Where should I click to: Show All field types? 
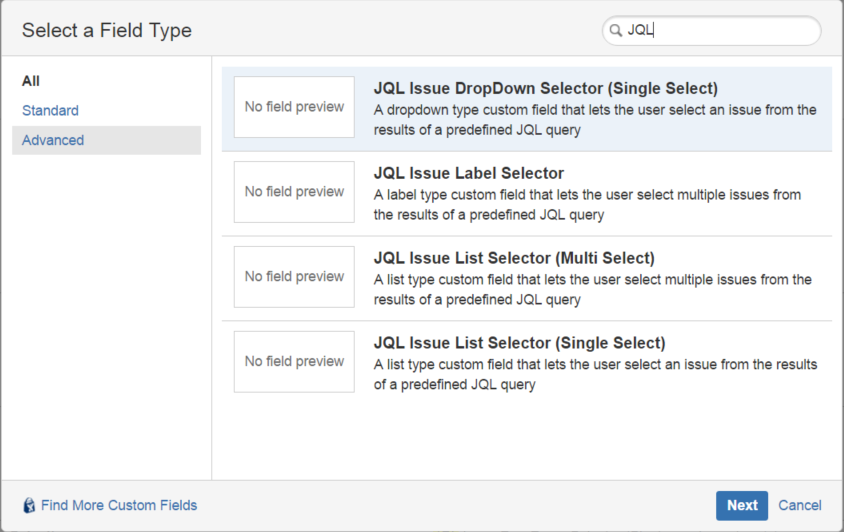(31, 81)
